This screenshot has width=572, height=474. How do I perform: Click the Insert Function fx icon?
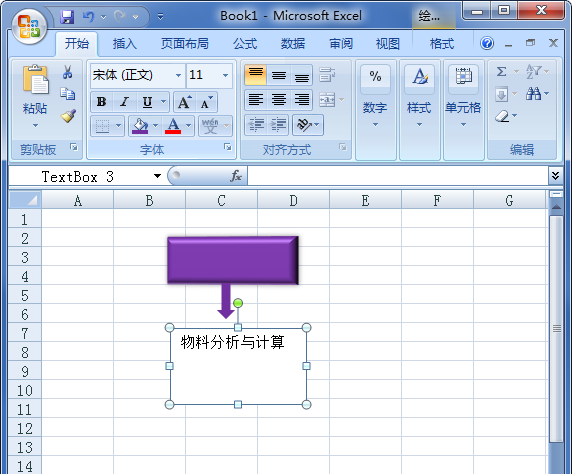point(236,176)
